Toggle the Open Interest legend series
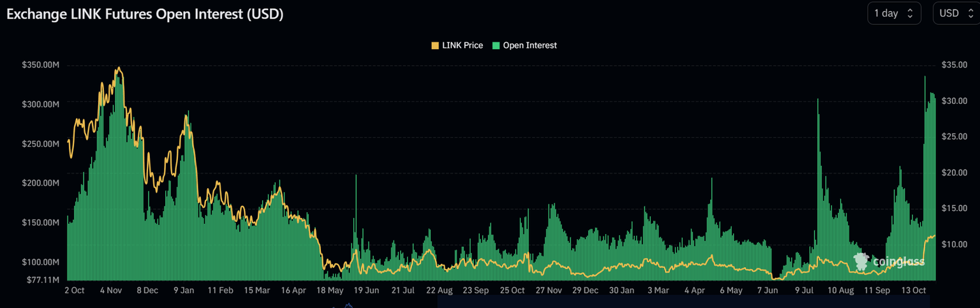980x308 pixels. coord(525,45)
